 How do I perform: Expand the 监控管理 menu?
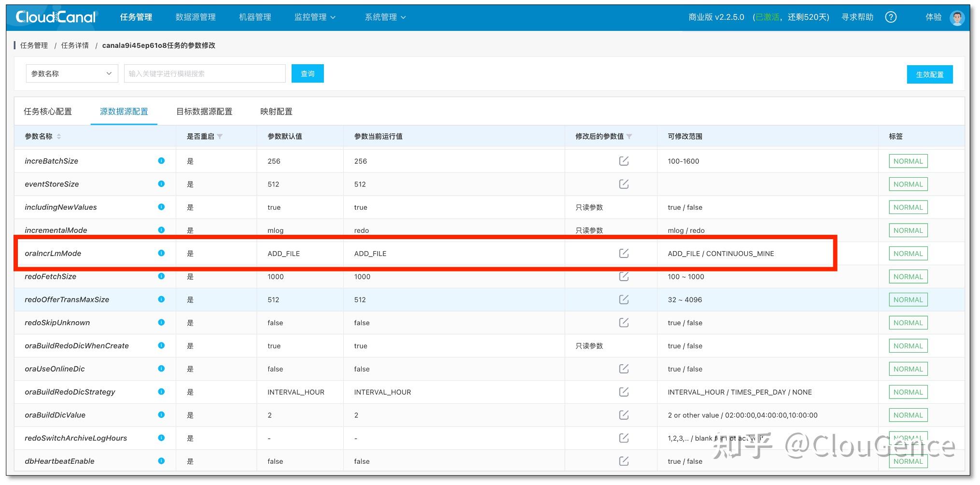pyautogui.click(x=314, y=16)
